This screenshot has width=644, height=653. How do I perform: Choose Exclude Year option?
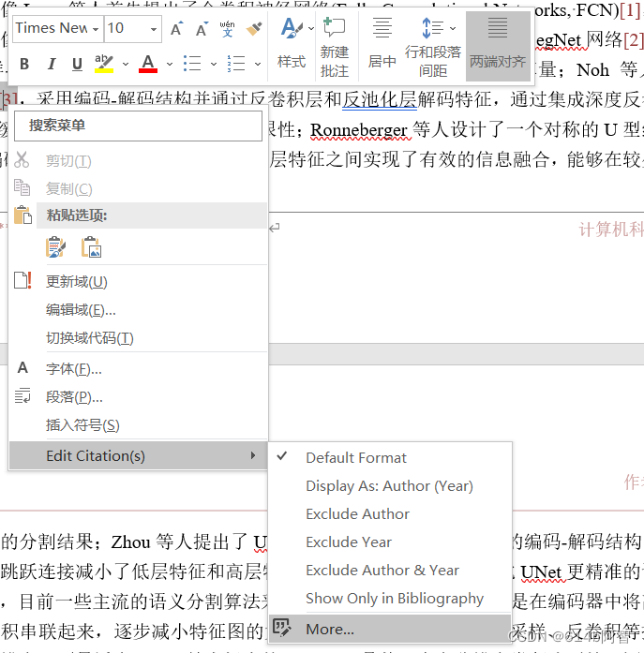pos(390,542)
